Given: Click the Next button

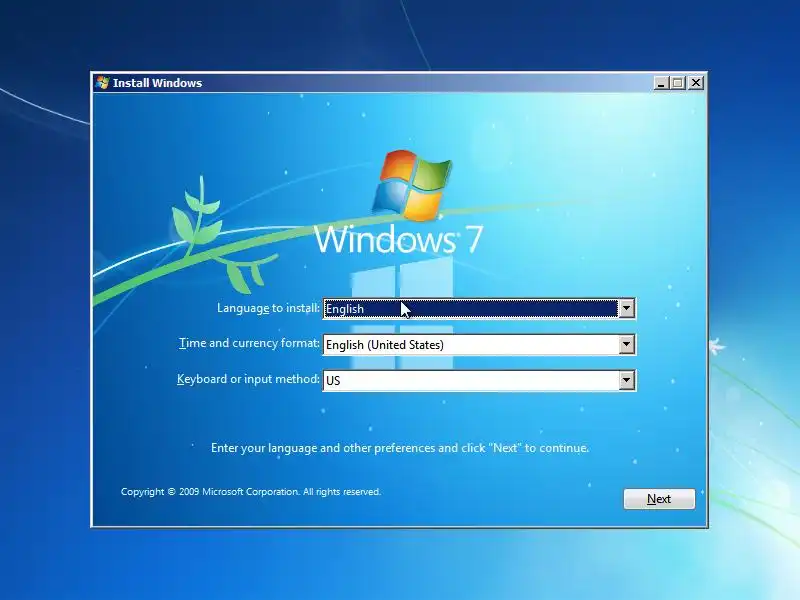Looking at the screenshot, I should click(x=659, y=498).
